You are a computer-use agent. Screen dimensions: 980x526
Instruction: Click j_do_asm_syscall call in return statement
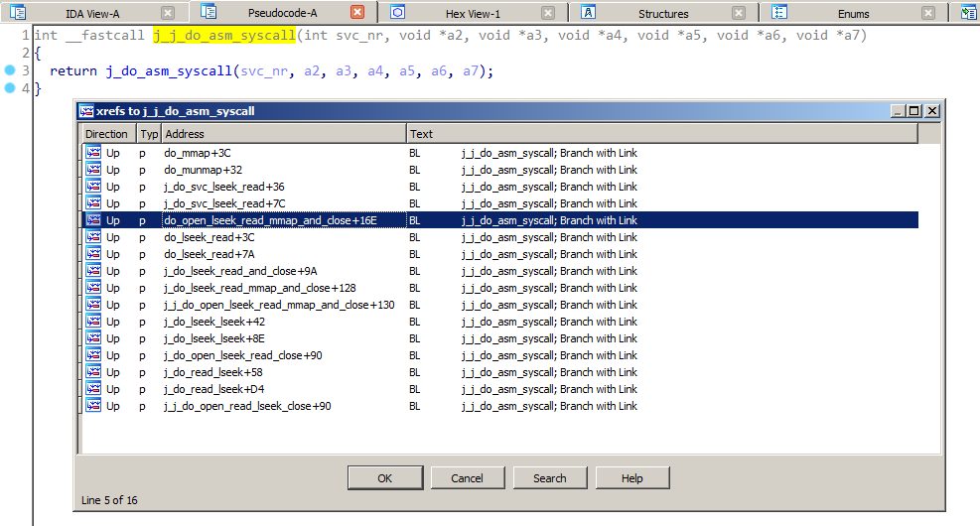169,71
